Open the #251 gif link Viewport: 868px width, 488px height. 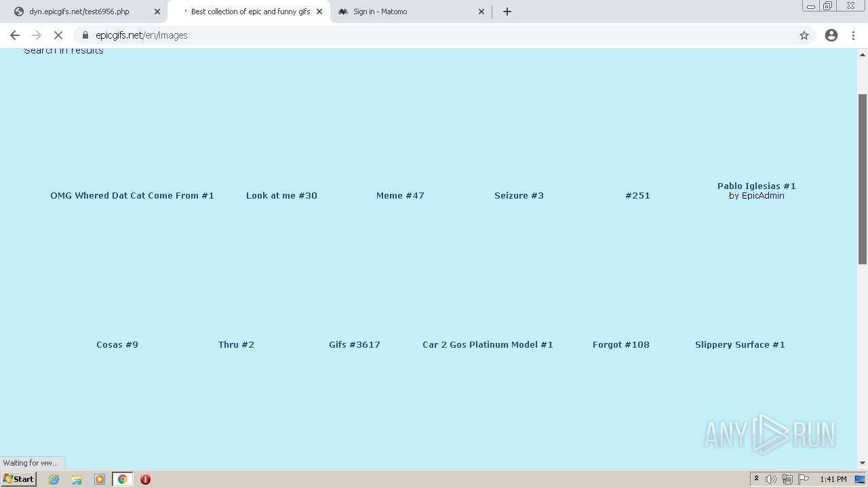637,195
